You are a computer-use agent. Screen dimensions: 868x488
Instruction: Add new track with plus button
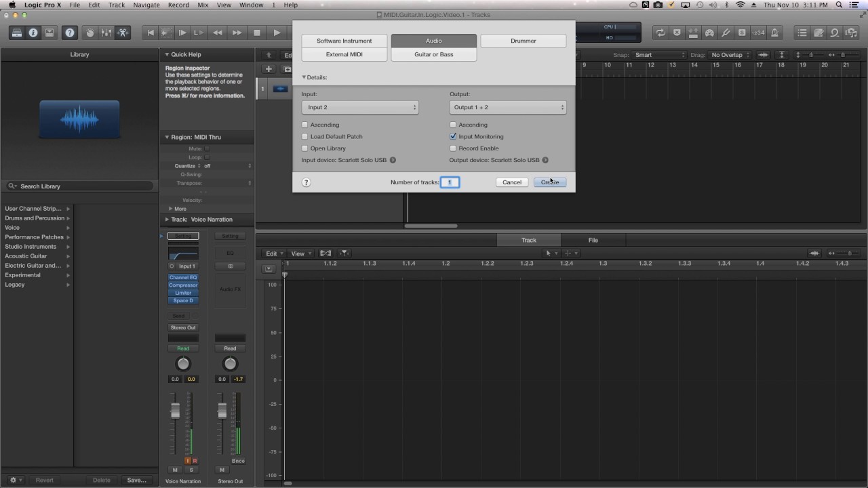coord(269,69)
